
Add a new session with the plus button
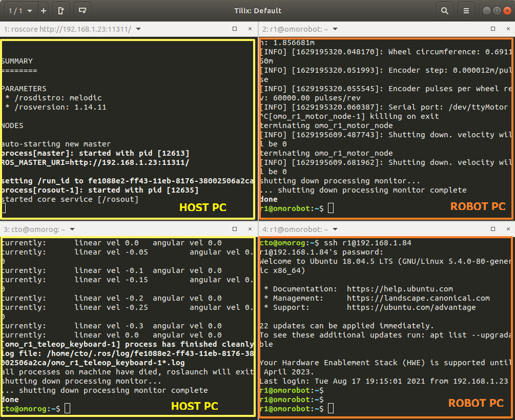click(44, 11)
